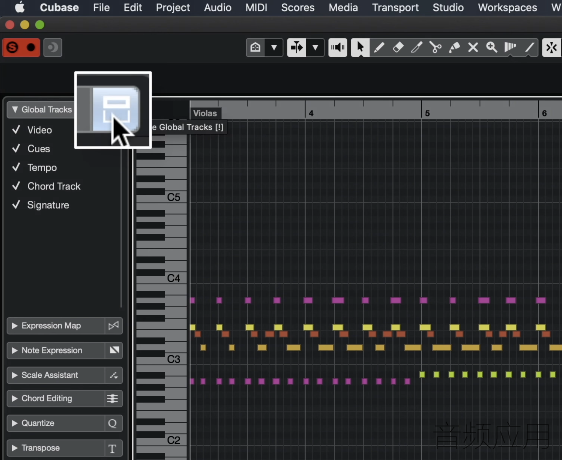Expand the Chord Editing section
Viewport: 562px width, 460px height.
(15, 398)
